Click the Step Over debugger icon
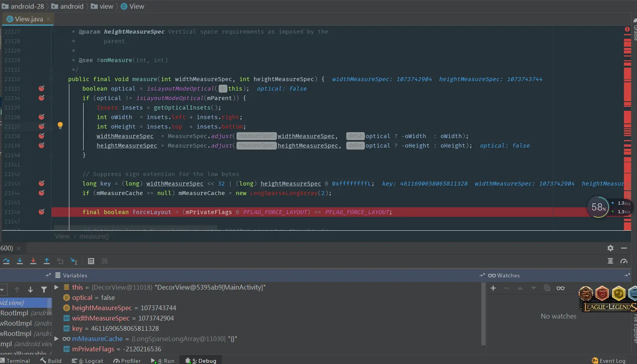The width and height of the screenshot is (637, 364). pyautogui.click(x=6, y=261)
